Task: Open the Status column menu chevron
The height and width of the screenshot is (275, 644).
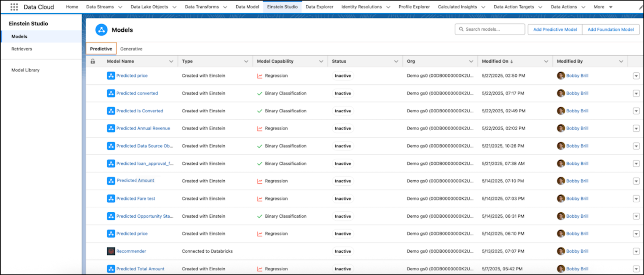Action: pos(396,61)
